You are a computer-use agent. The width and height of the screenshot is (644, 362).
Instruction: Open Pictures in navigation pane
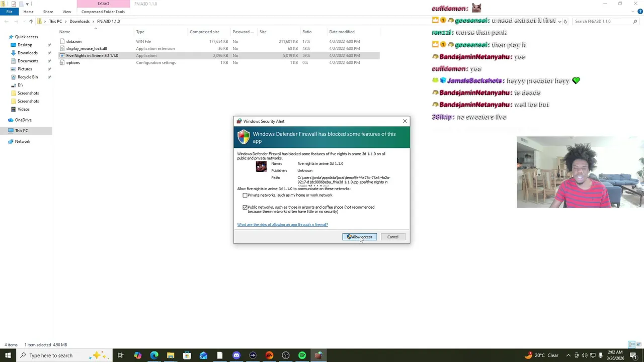click(x=25, y=69)
